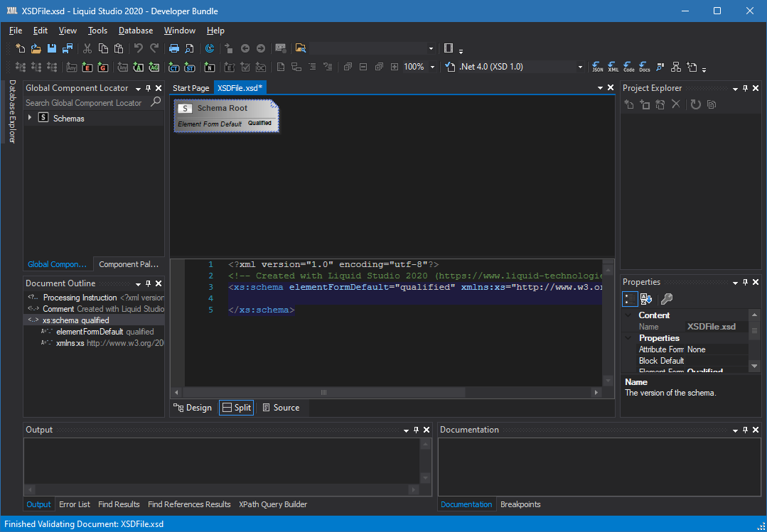767x532 pixels.
Task: Add a new Attribute (A icon)
Action: coord(139,67)
